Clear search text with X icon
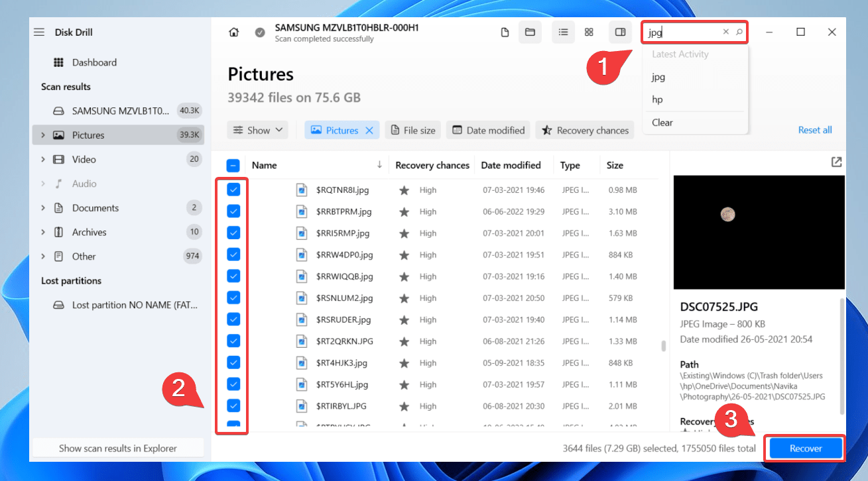Screen dimensions: 868x481 725,32
